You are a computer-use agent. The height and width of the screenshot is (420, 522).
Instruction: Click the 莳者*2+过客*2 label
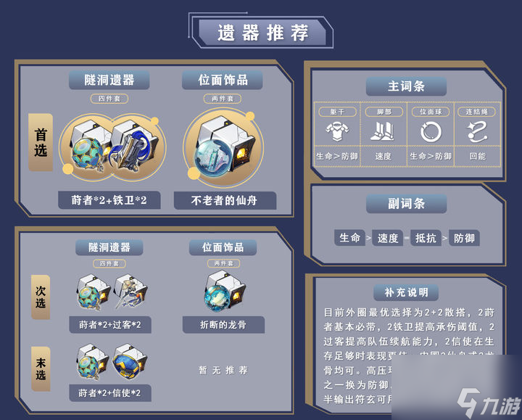(x=110, y=324)
